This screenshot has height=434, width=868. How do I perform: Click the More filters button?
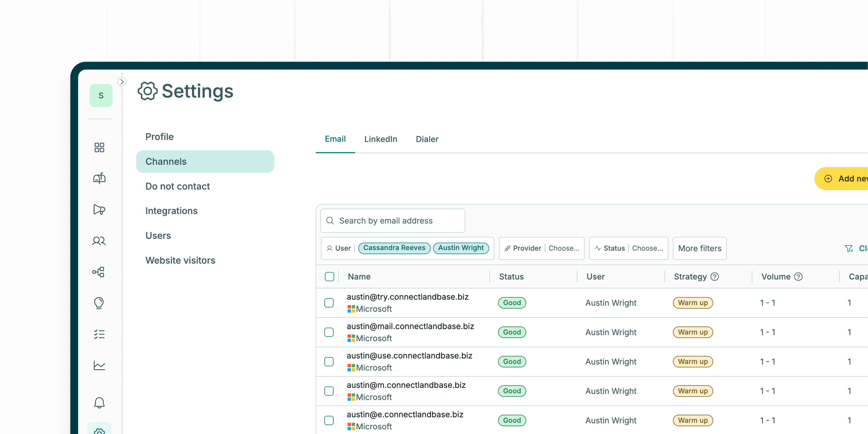point(700,248)
